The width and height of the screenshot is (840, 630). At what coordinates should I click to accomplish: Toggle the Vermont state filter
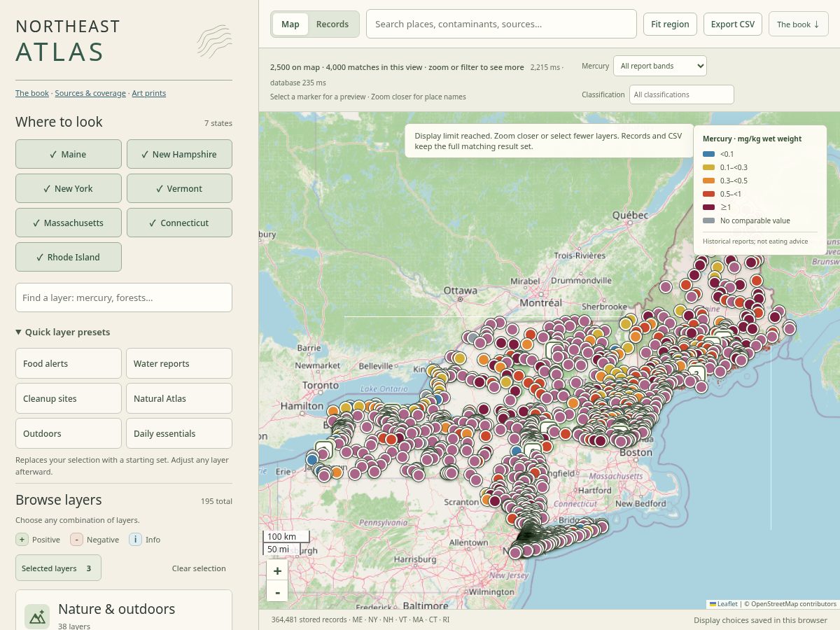[179, 188]
